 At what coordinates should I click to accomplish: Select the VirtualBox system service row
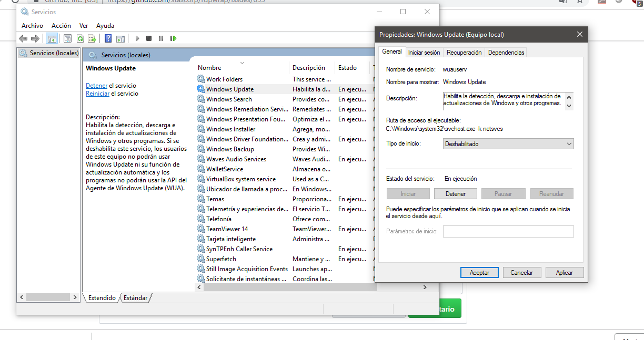pos(284,179)
